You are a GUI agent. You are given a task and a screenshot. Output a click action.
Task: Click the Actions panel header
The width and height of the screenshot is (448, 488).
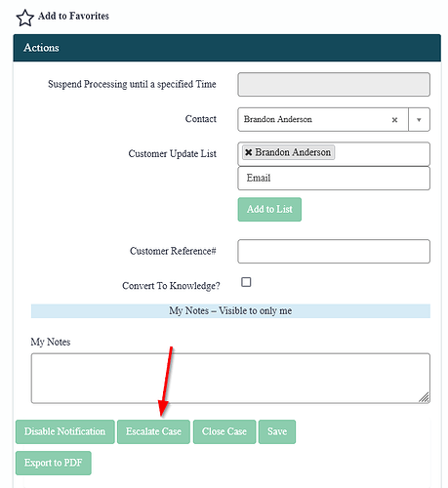(x=226, y=48)
